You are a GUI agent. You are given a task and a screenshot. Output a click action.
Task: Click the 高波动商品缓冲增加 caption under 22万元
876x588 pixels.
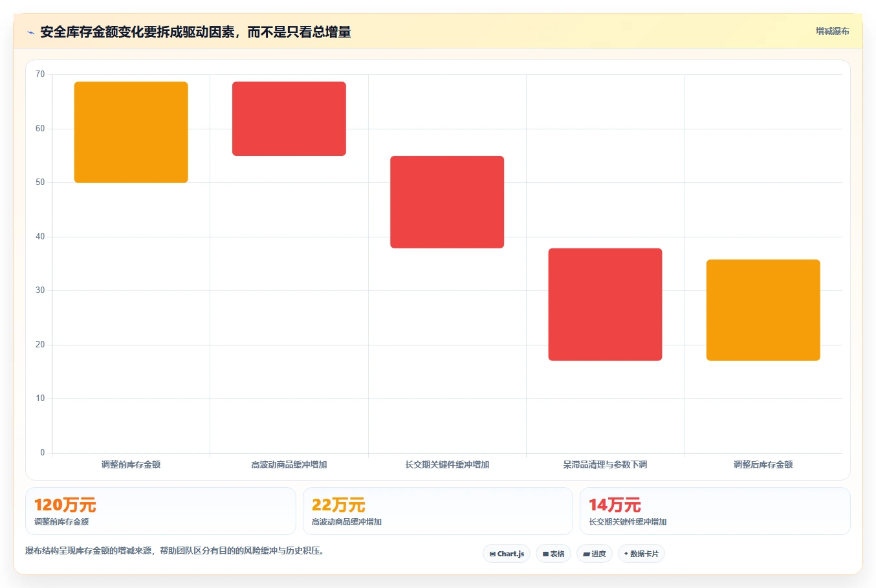pos(347,522)
